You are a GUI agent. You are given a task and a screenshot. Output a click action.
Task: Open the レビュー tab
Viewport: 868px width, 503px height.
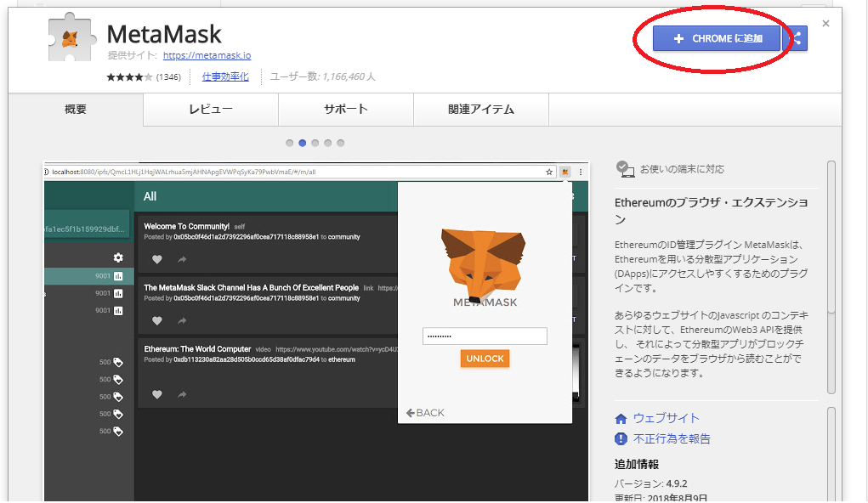[210, 110]
